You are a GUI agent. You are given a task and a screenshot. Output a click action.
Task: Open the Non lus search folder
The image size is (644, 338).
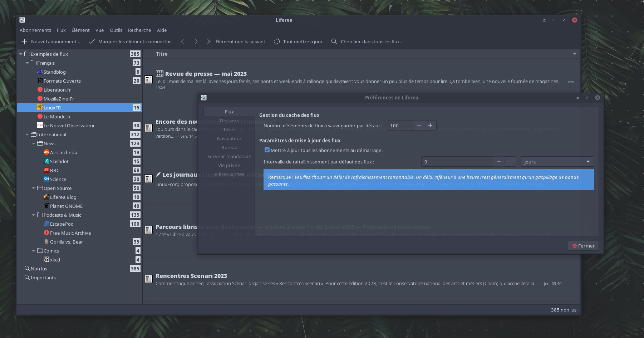click(39, 269)
